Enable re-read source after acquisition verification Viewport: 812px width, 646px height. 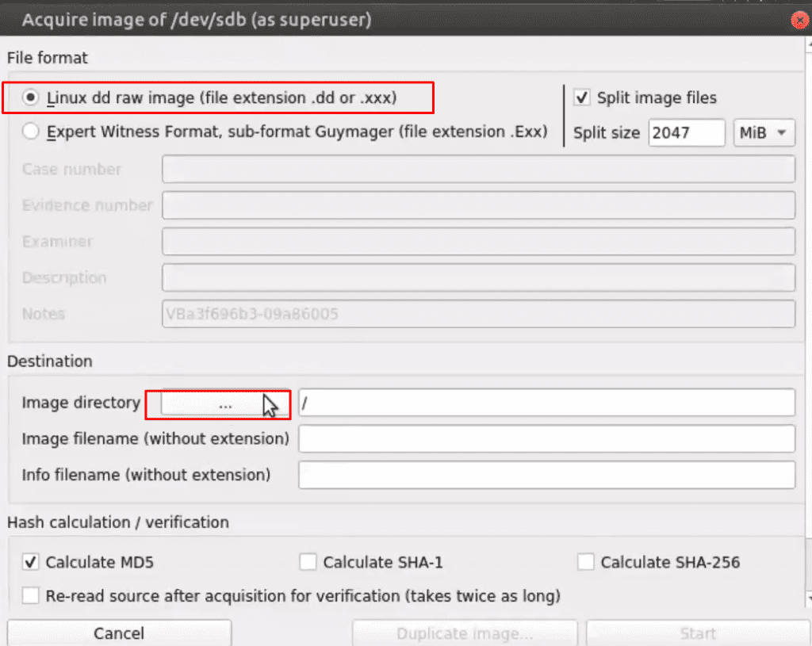pos(31,595)
